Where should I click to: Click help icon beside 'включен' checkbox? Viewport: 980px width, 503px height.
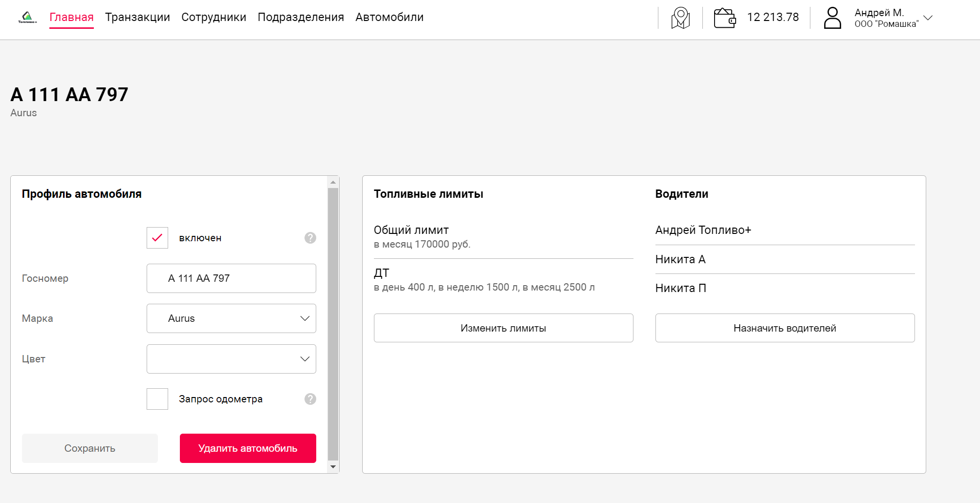click(310, 238)
